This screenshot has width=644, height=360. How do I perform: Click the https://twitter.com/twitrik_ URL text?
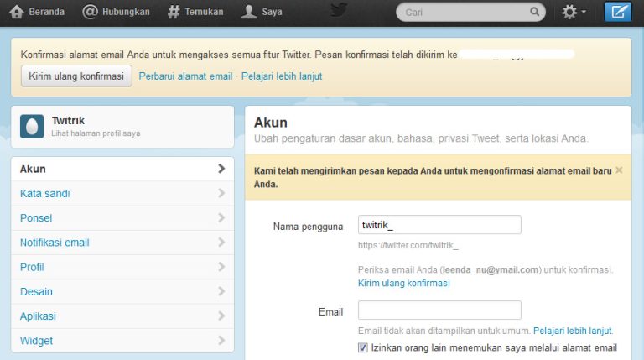click(x=408, y=245)
